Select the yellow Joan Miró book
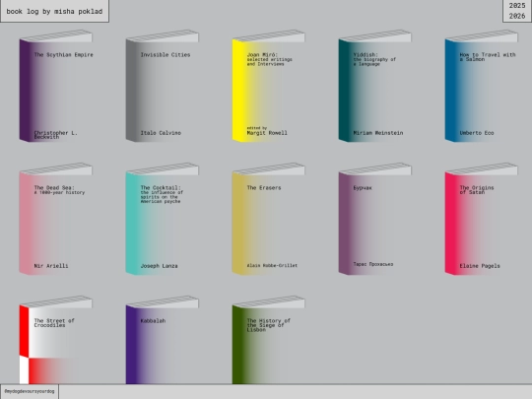 tap(269, 86)
